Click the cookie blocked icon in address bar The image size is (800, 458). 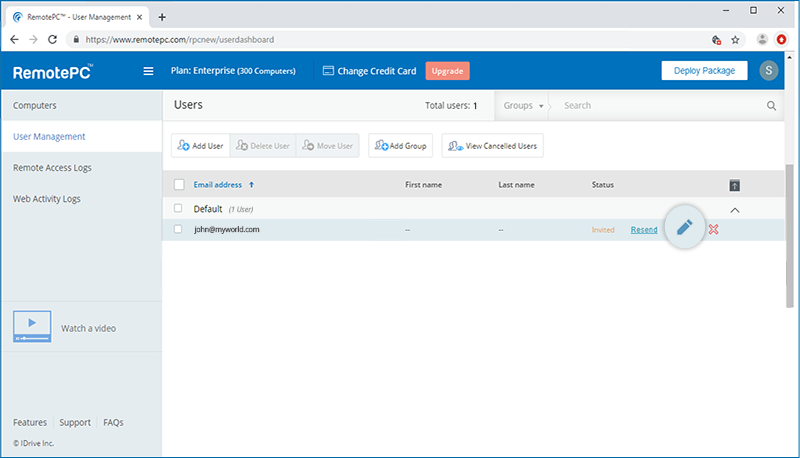716,40
